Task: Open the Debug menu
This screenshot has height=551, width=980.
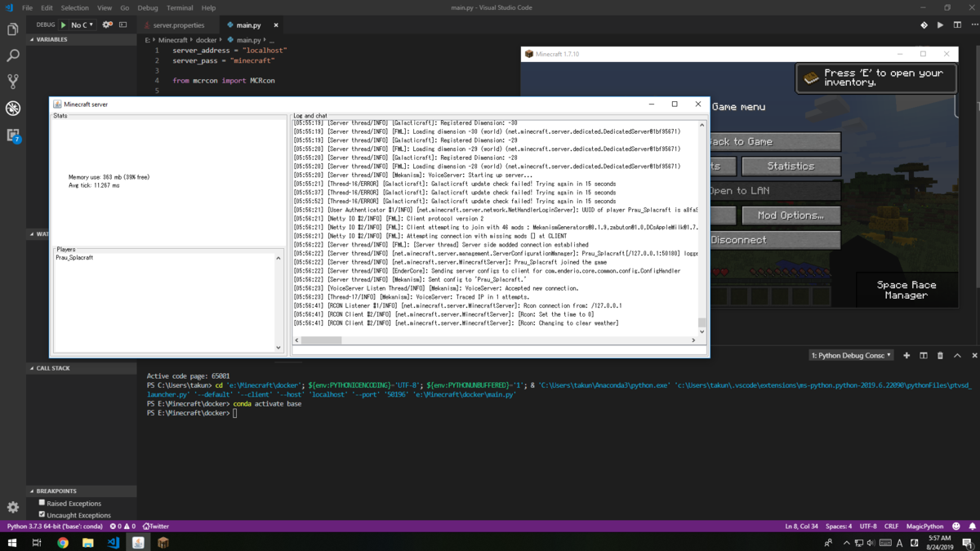Action: point(148,7)
